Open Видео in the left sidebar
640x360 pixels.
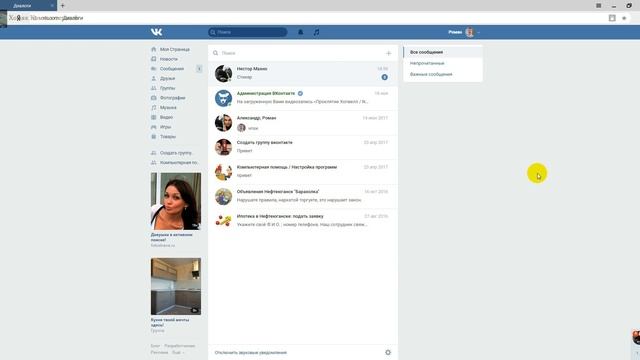[x=166, y=117]
